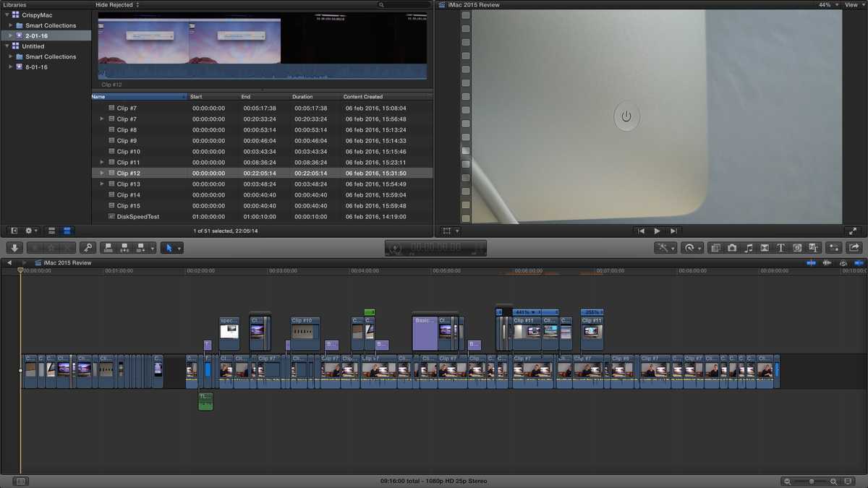Image resolution: width=868 pixels, height=488 pixels.
Task: Open the Hide Rejected filter menu
Action: point(117,4)
